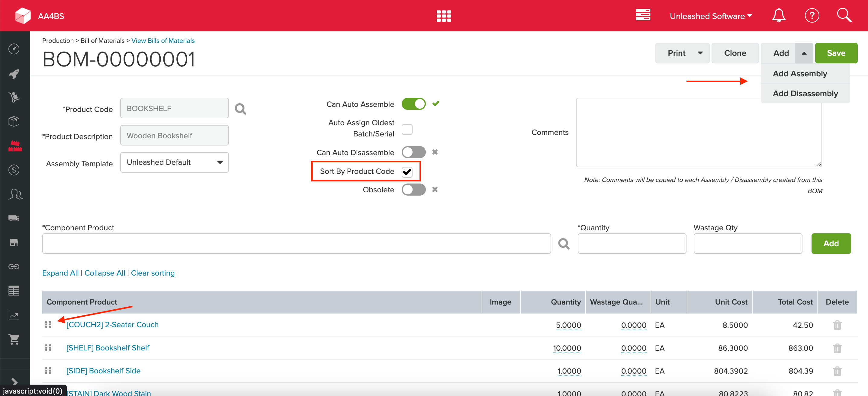
Task: Click the Print button
Action: tap(676, 53)
